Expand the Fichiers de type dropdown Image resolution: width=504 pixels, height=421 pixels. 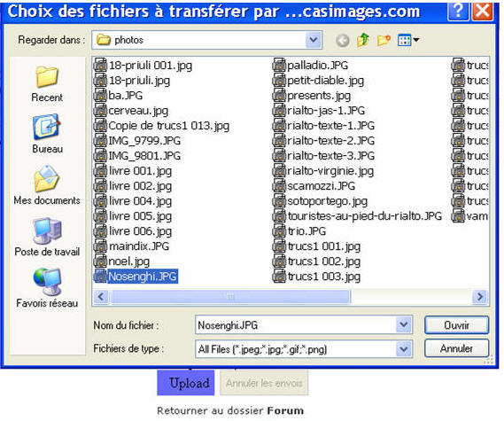pyautogui.click(x=404, y=349)
